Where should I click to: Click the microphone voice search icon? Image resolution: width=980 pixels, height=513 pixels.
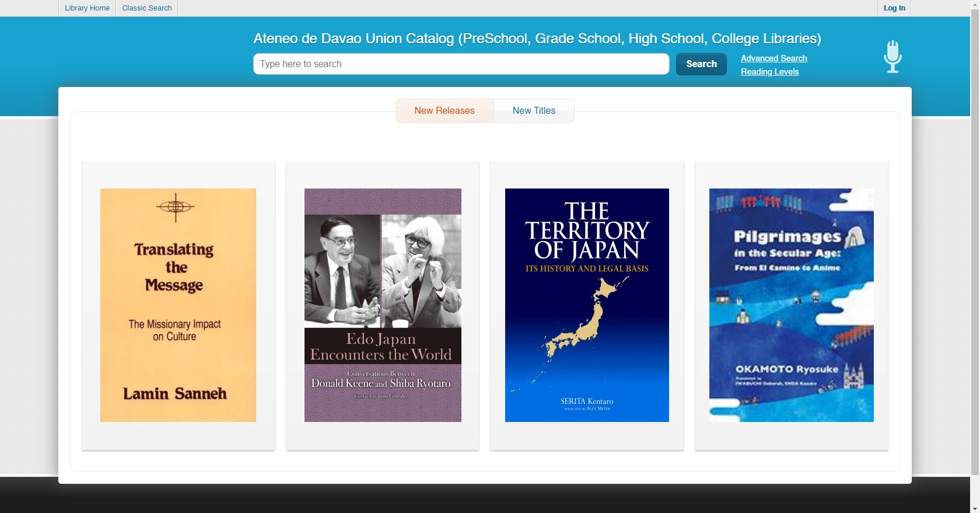892,57
